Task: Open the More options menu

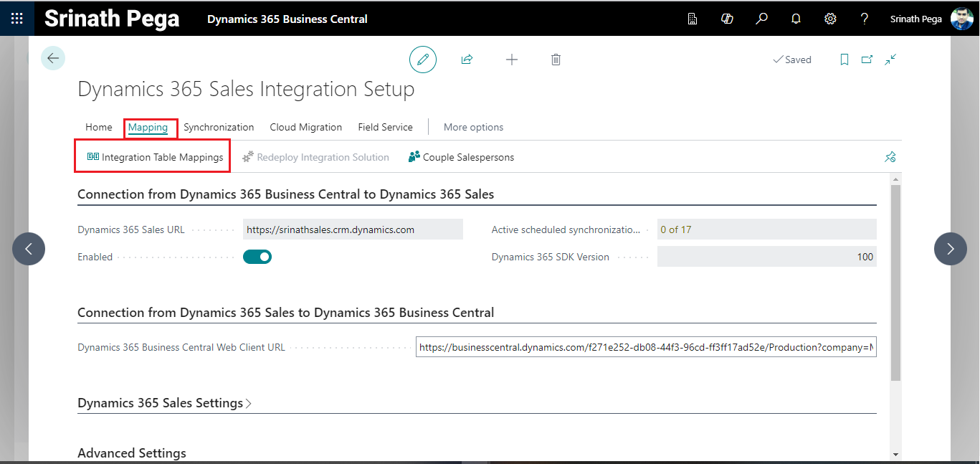Action: [473, 127]
